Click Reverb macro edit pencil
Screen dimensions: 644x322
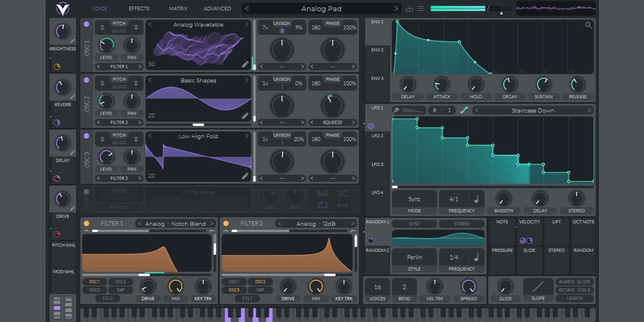(x=72, y=97)
